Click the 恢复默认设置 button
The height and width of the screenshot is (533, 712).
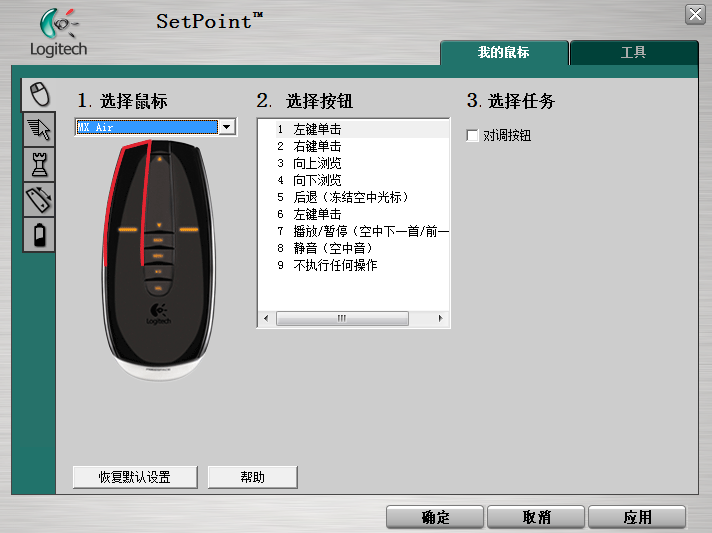pyautogui.click(x=135, y=477)
